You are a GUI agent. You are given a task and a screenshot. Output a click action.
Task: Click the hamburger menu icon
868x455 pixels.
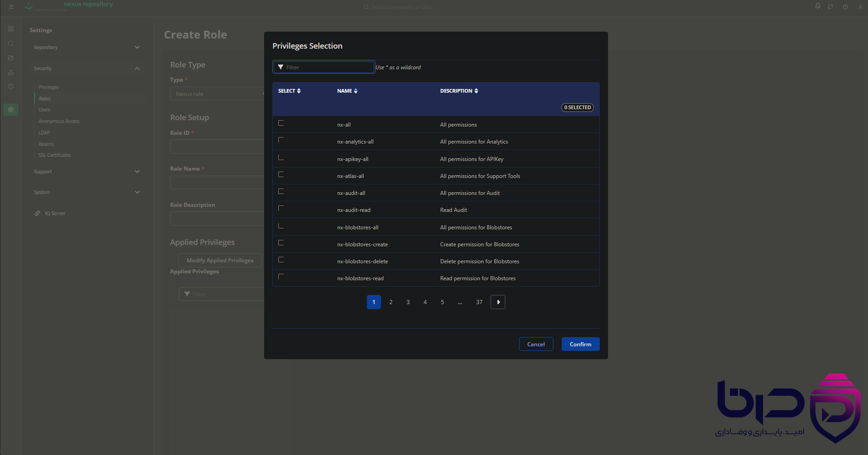[x=11, y=7]
